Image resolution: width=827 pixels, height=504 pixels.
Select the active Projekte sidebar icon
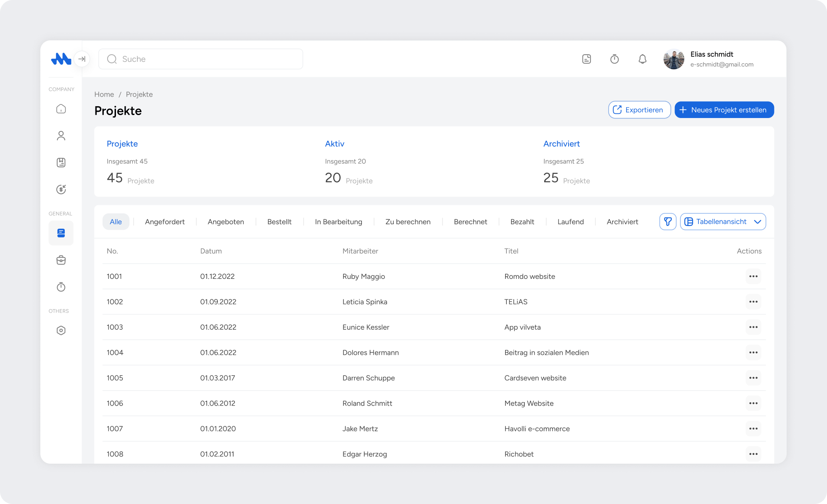(x=61, y=233)
